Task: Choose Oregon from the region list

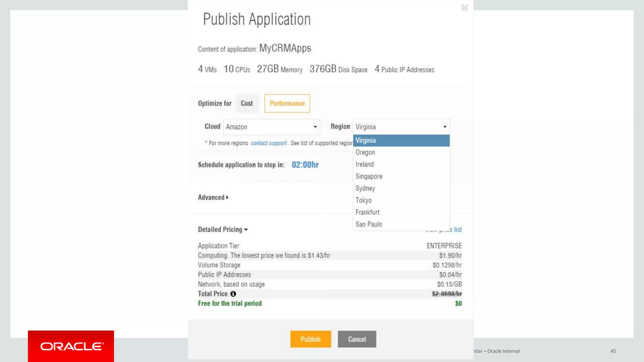Action: (401, 152)
